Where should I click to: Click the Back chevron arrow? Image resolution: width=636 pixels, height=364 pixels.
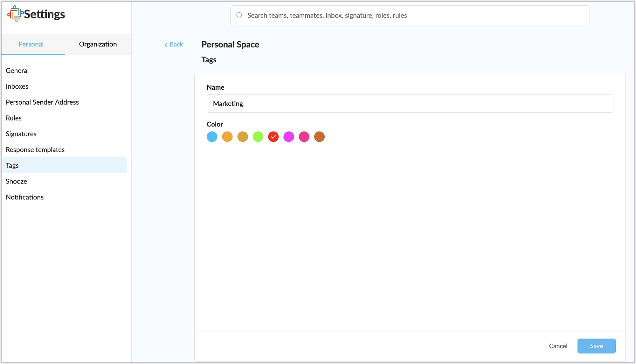166,45
